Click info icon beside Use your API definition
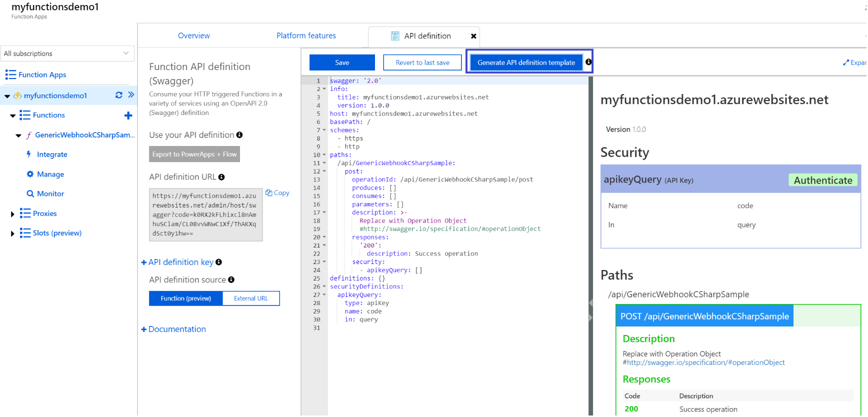This screenshot has height=417, width=868. point(239,135)
